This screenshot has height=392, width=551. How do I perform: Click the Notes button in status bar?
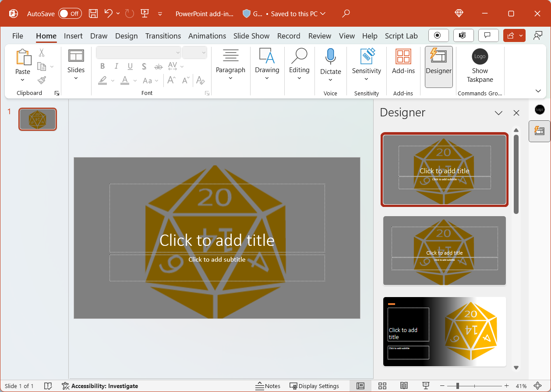pyautogui.click(x=268, y=386)
